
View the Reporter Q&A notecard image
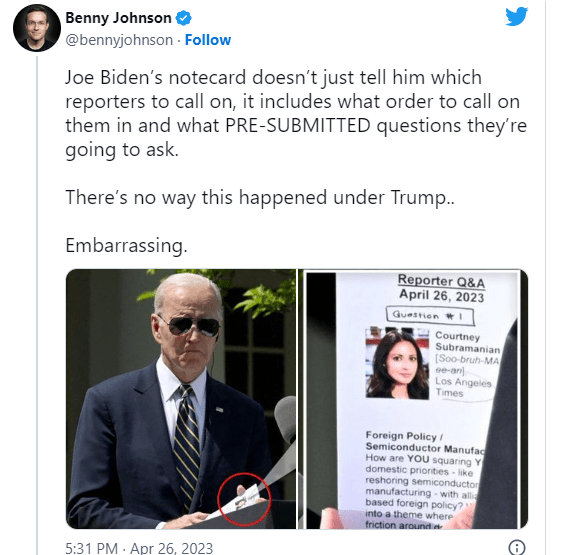pyautogui.click(x=413, y=399)
